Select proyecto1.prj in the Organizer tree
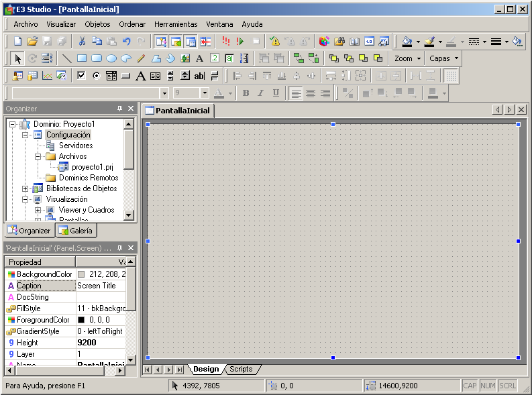This screenshot has height=395, width=532. [x=93, y=167]
